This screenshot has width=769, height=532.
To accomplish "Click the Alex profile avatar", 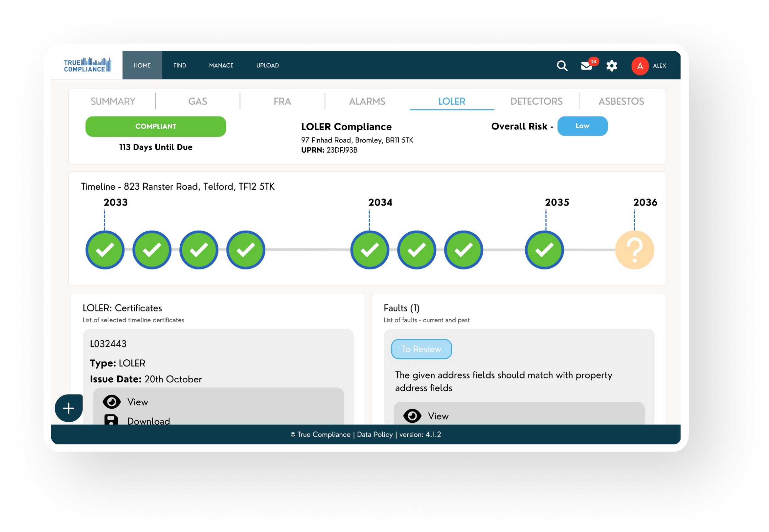I will [640, 66].
